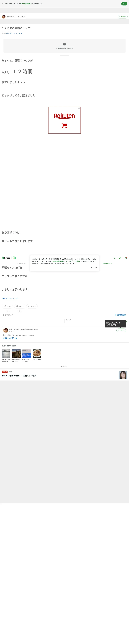Open the アクセスデータの利用 link
The width and height of the screenshot is (129, 644).
click(73, 261)
